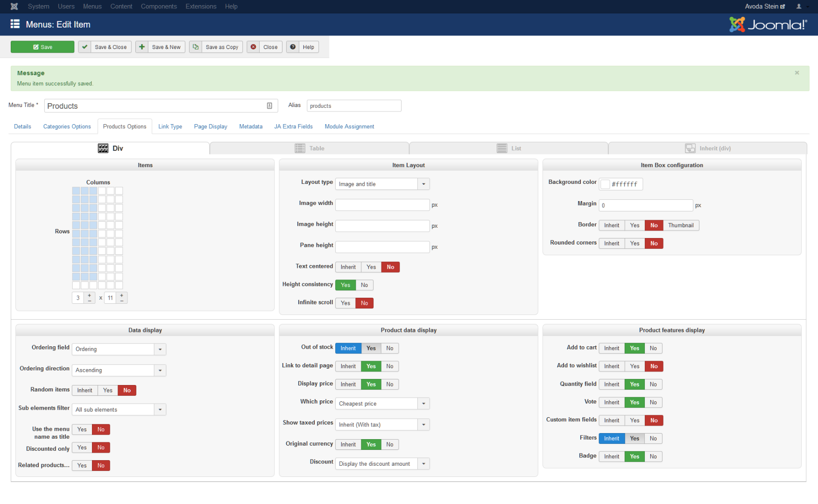Screen dimensions: 818x504
Task: Set Infinite scroll to Yes
Action: tap(345, 303)
